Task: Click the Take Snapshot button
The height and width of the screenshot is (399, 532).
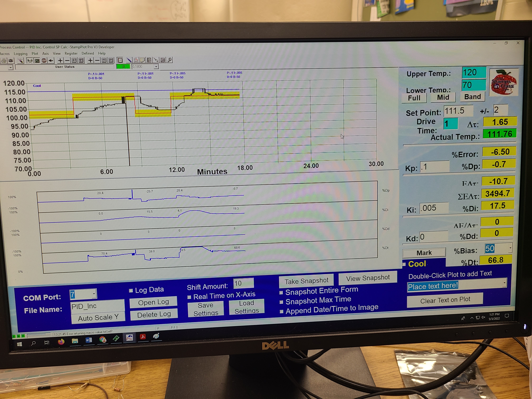Action: pyautogui.click(x=306, y=281)
